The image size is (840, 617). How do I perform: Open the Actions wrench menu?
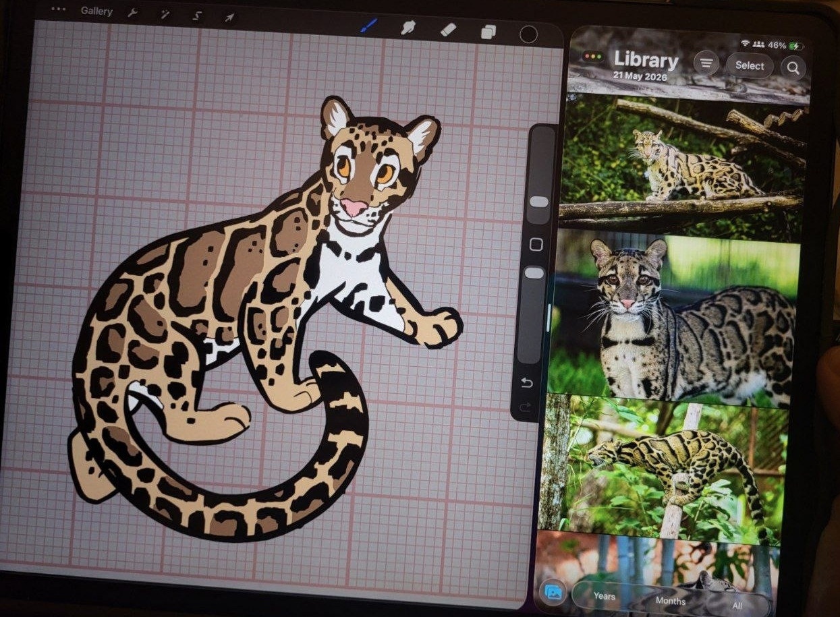point(133,13)
